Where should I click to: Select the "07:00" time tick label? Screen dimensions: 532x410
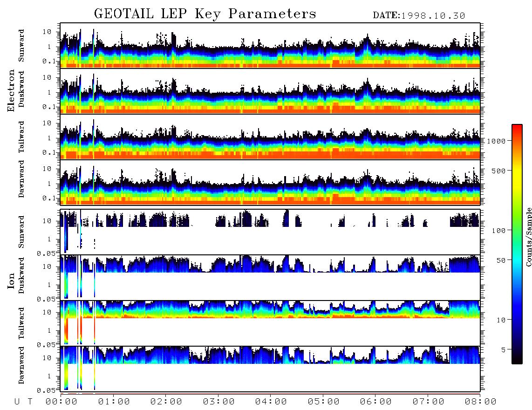pyautogui.click(x=429, y=402)
